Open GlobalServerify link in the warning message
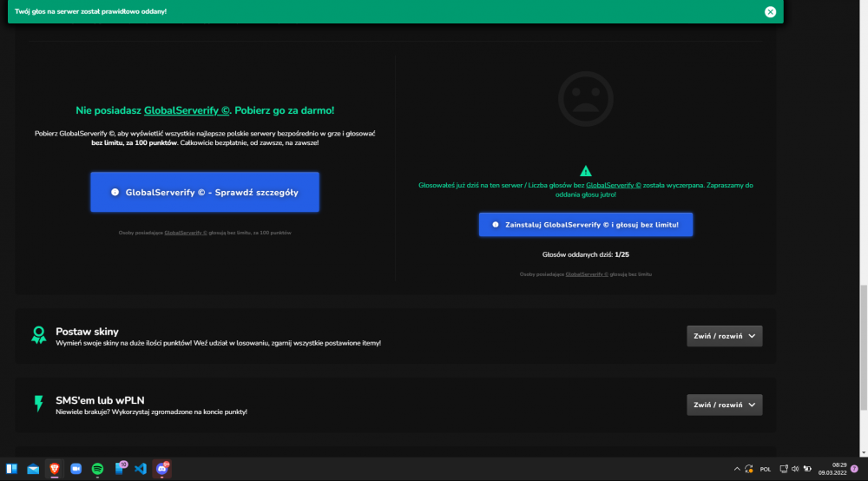868x481 pixels. [x=614, y=186]
